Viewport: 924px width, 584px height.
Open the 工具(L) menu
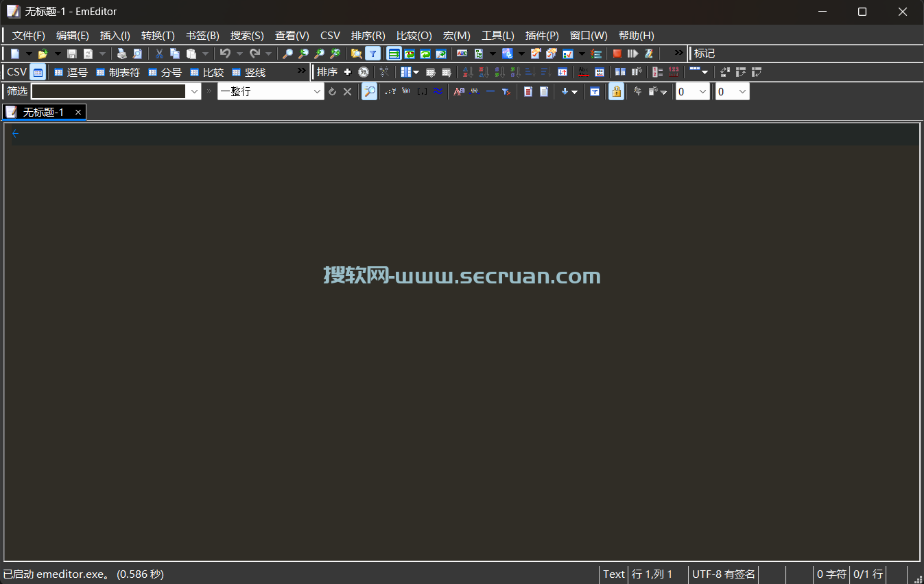click(498, 36)
